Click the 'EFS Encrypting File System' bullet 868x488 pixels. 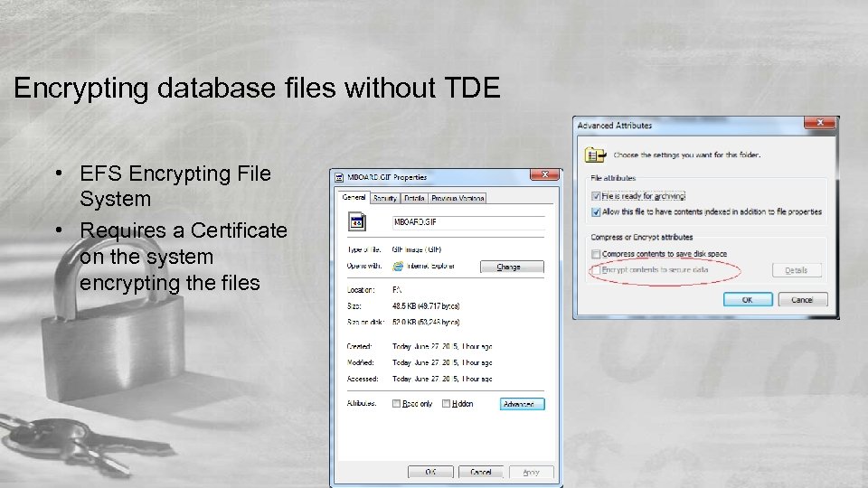click(x=175, y=186)
